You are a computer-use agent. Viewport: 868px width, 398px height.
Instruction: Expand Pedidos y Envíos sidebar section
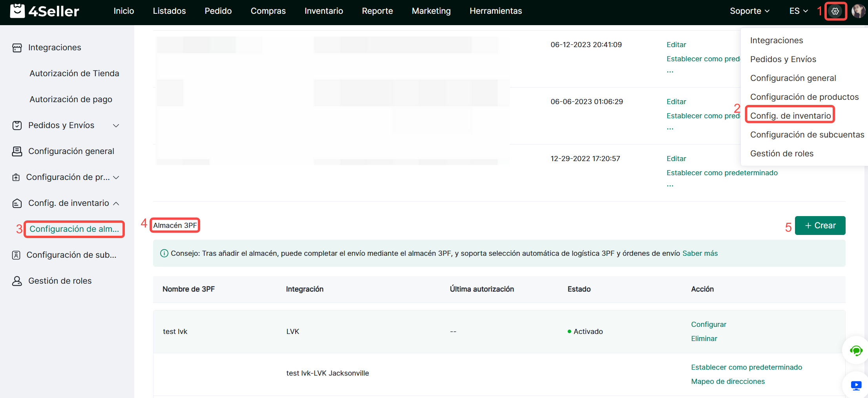coord(116,125)
